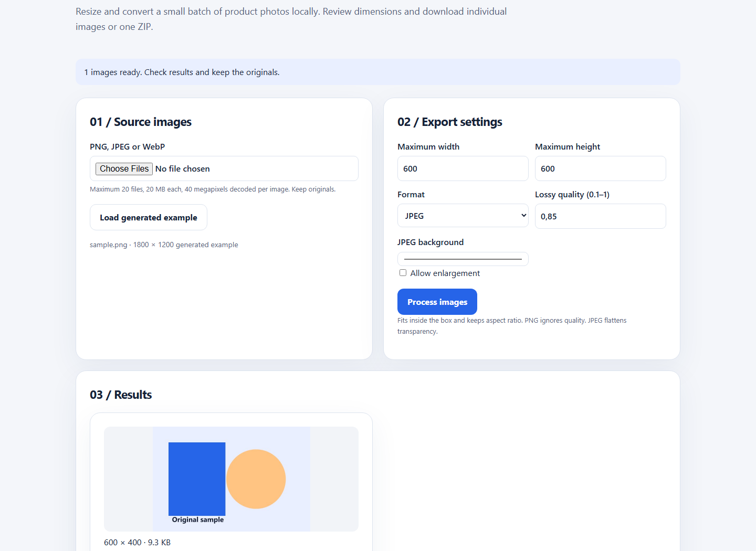
Task: Tick the Allow enlargement checkbox
Action: [x=403, y=273]
